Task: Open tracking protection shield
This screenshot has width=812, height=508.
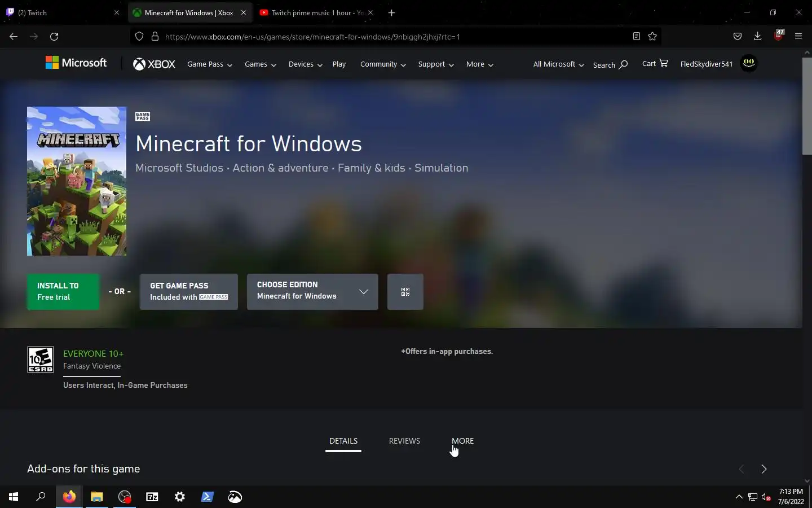Action: [x=139, y=36]
